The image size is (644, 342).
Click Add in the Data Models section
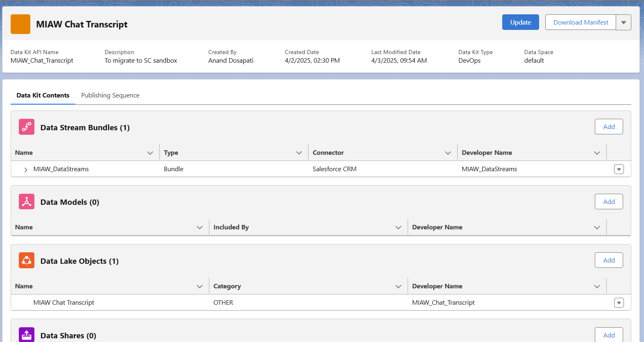[x=608, y=202]
